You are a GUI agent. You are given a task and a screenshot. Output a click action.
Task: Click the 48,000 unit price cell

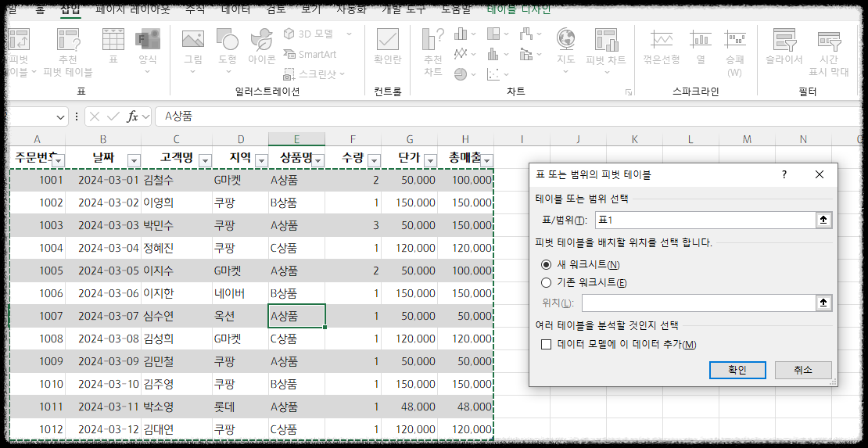410,407
